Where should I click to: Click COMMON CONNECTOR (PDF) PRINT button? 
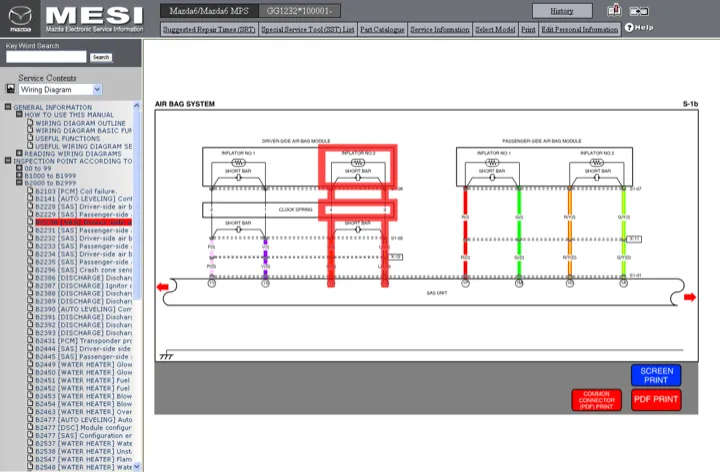pos(596,400)
